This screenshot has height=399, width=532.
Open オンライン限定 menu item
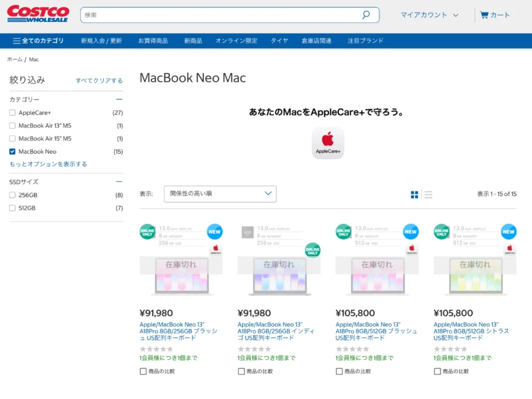(x=236, y=41)
